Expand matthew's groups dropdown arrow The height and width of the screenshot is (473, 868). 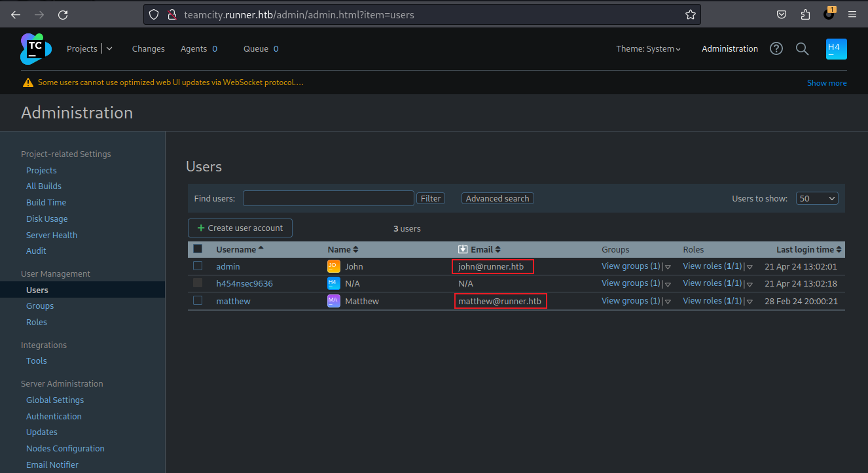(x=668, y=302)
